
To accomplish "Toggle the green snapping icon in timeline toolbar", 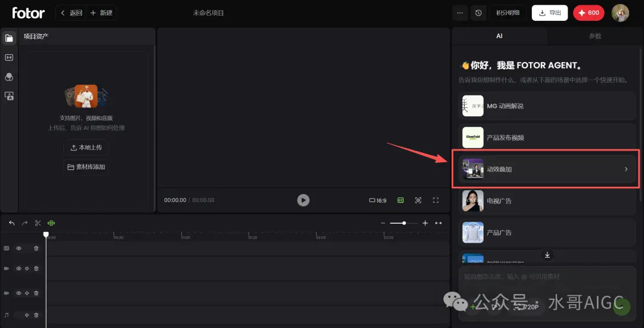I will (x=51, y=223).
